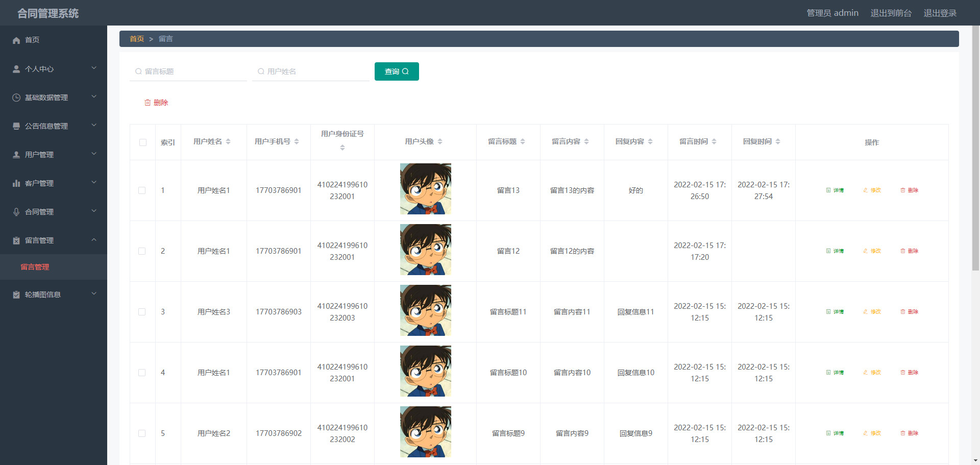Click the 回复信息11 cell
This screenshot has height=465, width=980.
[636, 312]
